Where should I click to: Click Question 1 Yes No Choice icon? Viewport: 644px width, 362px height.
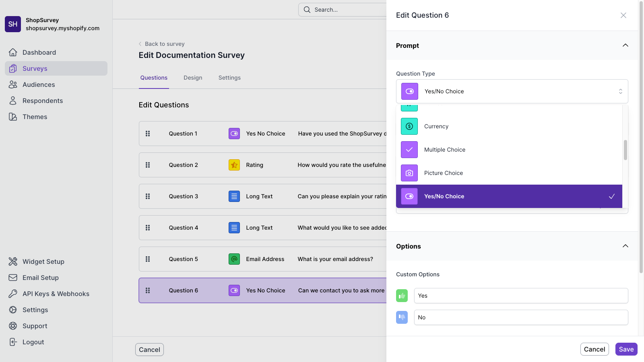pos(234,134)
